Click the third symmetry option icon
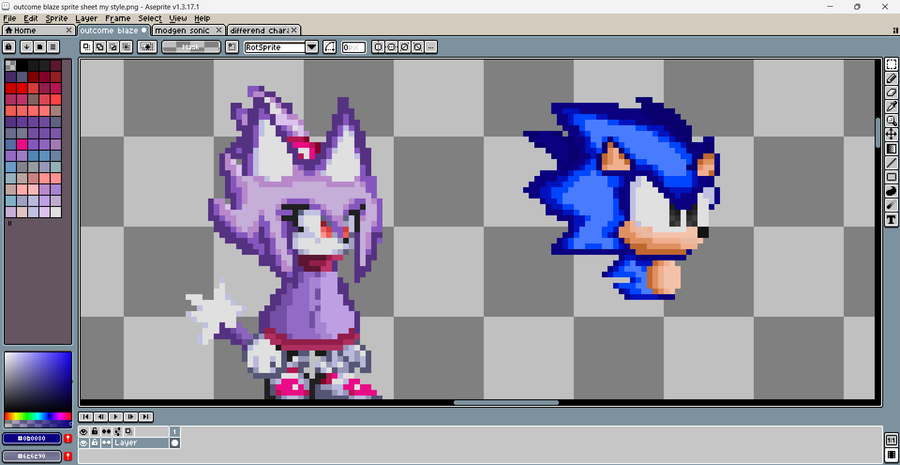The height and width of the screenshot is (465, 900). pos(404,47)
